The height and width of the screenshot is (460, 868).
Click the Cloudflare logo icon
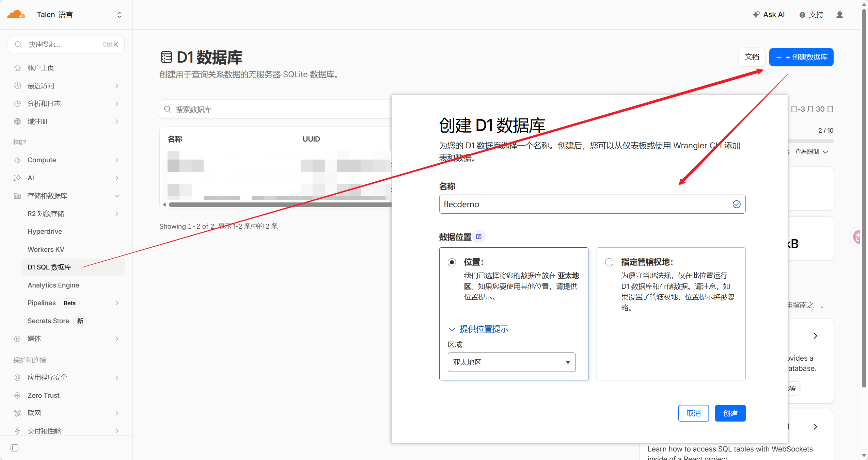click(16, 14)
